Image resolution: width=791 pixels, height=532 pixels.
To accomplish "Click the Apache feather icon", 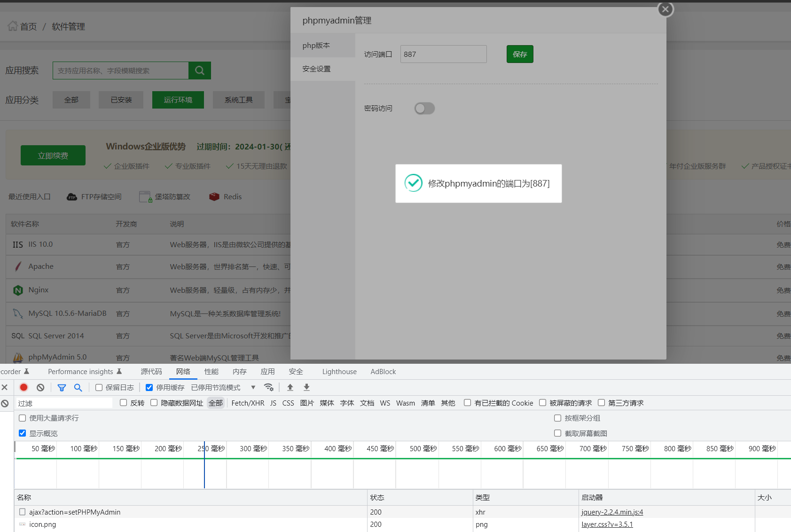I will click(18, 266).
